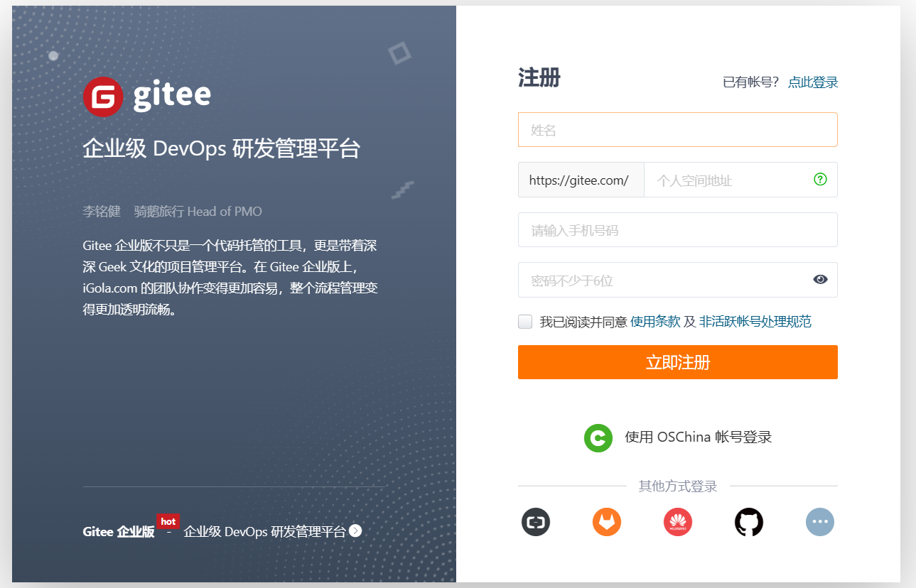Focus the 密码不少于6位 password field
This screenshot has width=916, height=588.
[x=678, y=280]
